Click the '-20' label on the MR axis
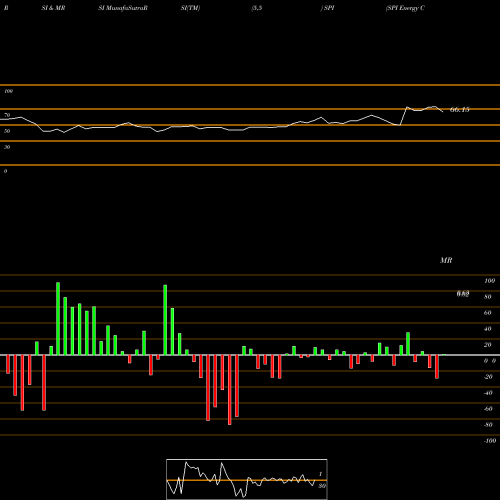500x500 pixels. coord(488,377)
